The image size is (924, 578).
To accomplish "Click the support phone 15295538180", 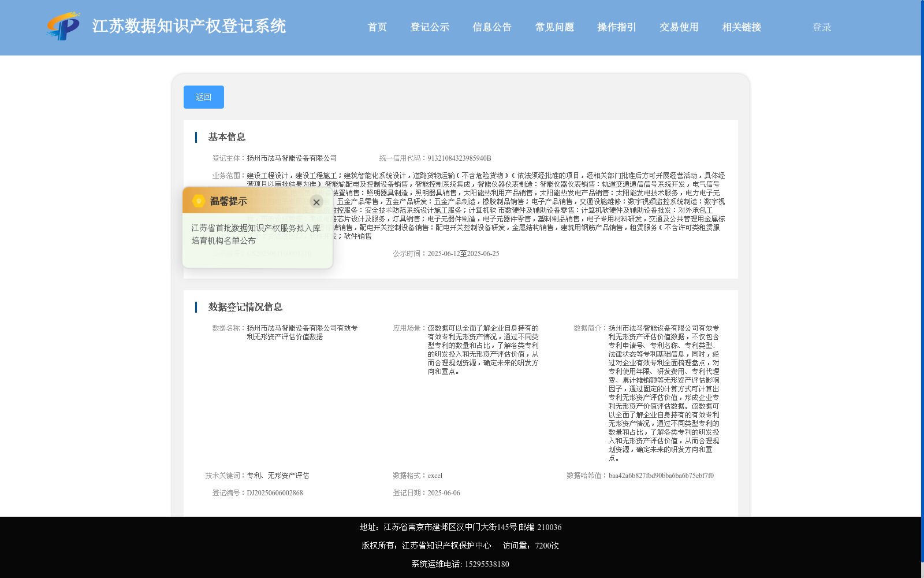I will tap(487, 564).
